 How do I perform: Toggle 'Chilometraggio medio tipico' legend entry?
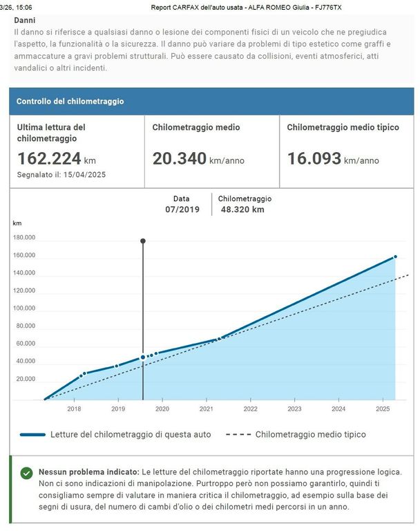coord(310,435)
